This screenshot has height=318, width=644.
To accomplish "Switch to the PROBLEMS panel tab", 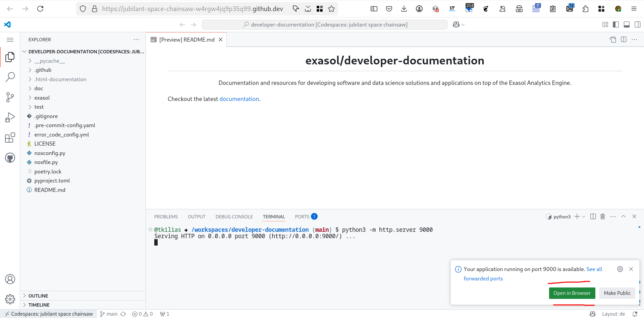I will coord(166,217).
